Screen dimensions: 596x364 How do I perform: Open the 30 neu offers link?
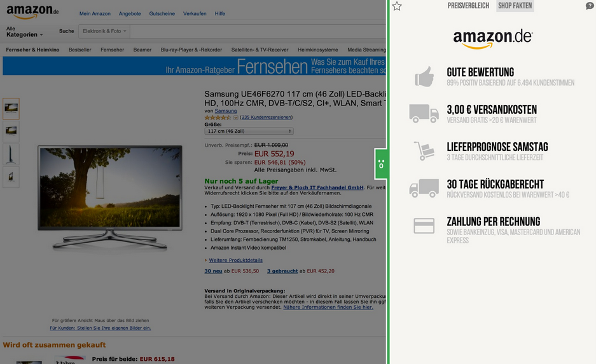[x=213, y=271]
